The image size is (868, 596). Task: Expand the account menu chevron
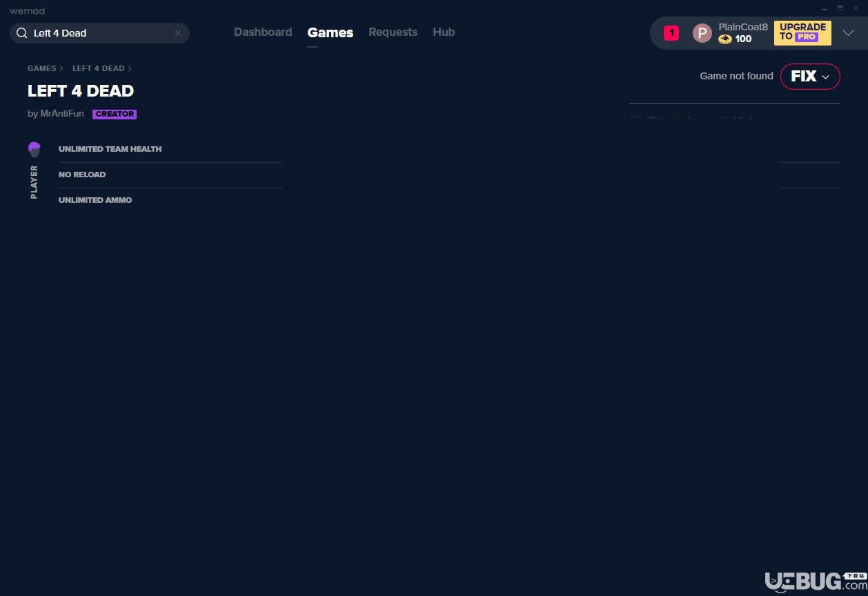849,33
